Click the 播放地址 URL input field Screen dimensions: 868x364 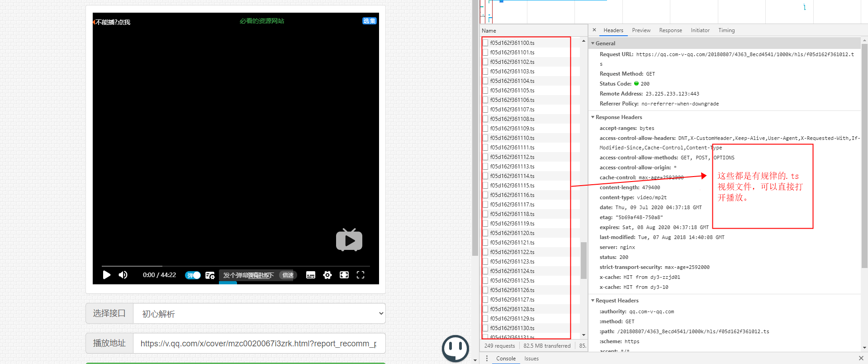click(259, 343)
